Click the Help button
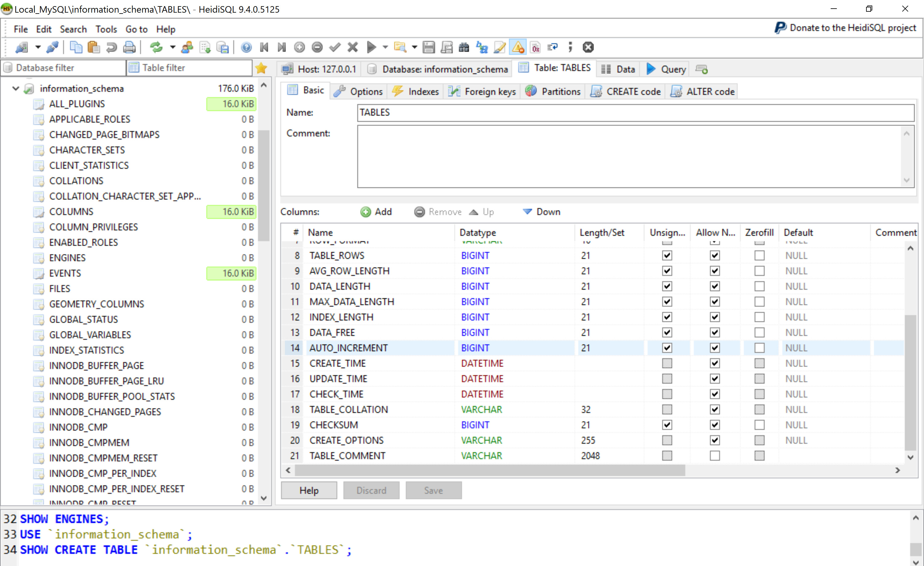 point(309,490)
